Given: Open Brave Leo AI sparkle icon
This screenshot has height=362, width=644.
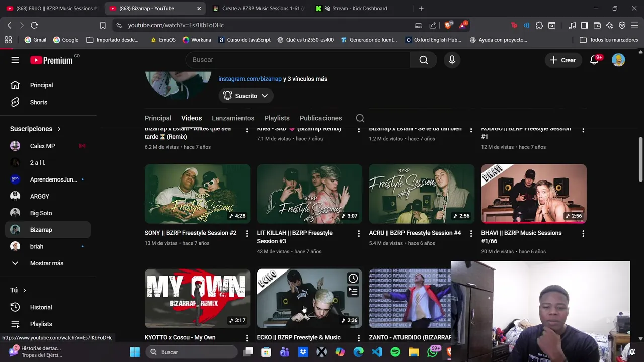Looking at the screenshot, I should (x=609, y=25).
